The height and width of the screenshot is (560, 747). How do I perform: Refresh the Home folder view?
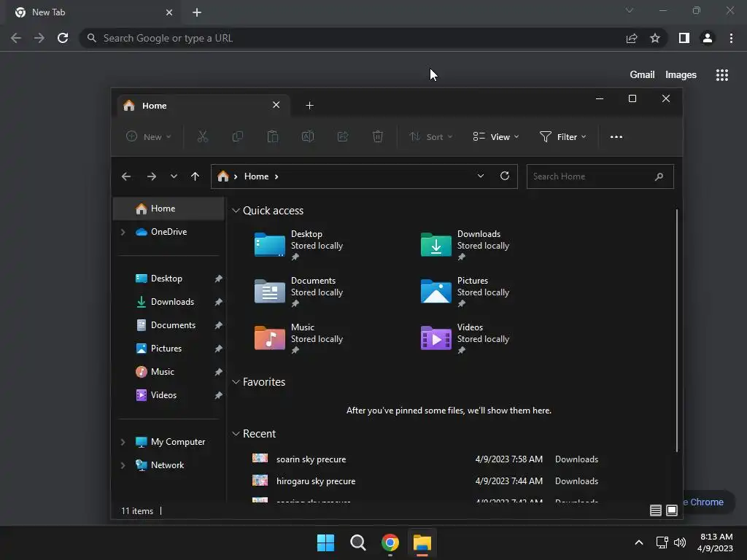505,176
